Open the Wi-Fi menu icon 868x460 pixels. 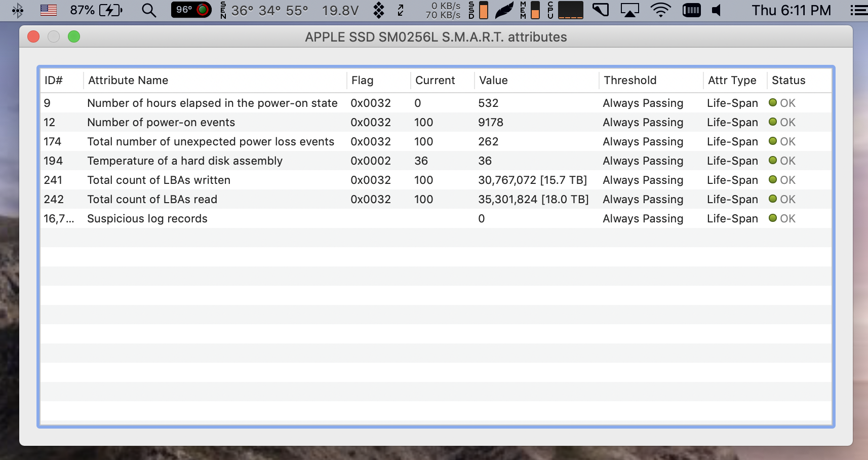click(660, 10)
